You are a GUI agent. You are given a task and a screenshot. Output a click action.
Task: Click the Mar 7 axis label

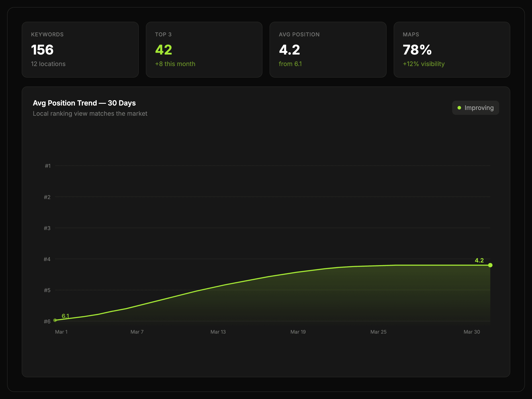tap(137, 332)
